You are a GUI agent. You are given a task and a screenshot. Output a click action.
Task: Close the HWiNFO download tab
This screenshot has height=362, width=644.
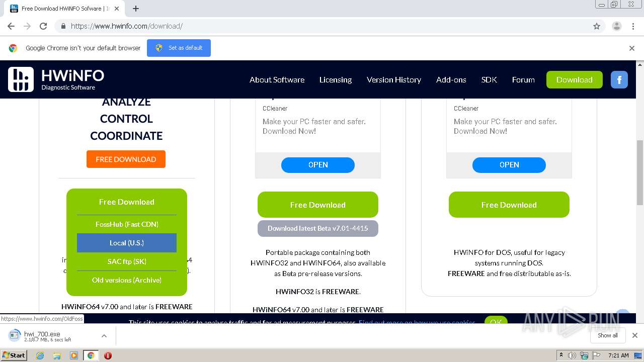pos(117,9)
